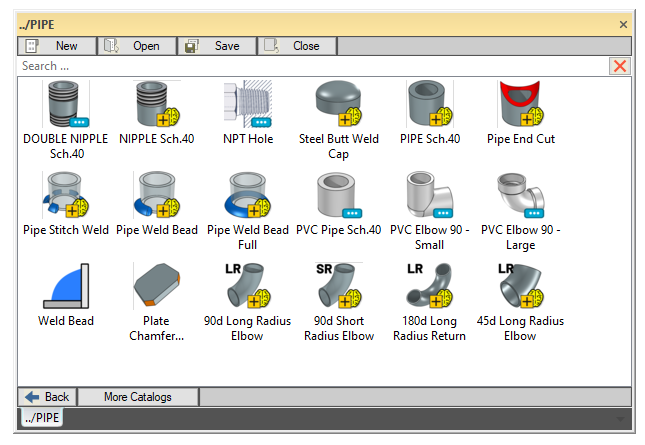Pick the Pipe Stitch Weld icon

pos(66,195)
